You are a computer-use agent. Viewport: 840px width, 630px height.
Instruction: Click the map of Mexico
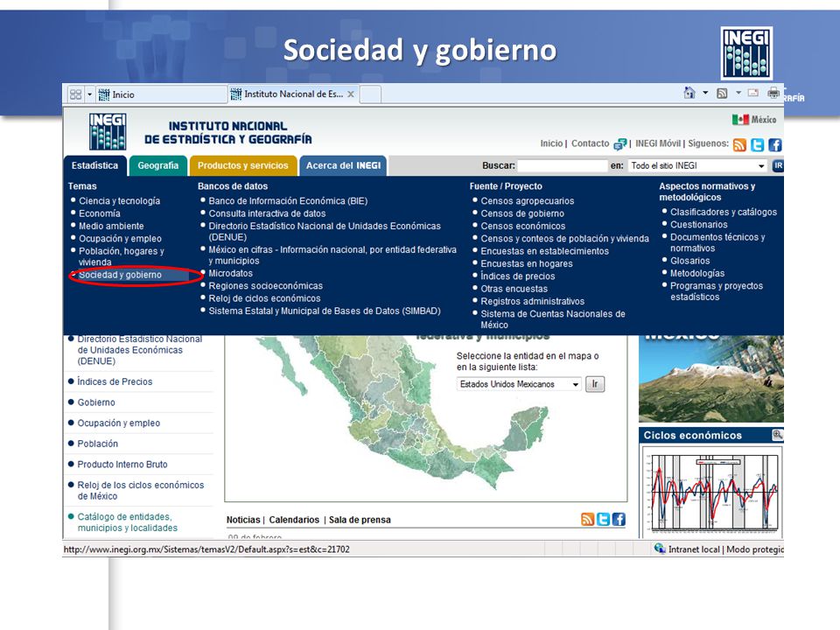pos(402,412)
